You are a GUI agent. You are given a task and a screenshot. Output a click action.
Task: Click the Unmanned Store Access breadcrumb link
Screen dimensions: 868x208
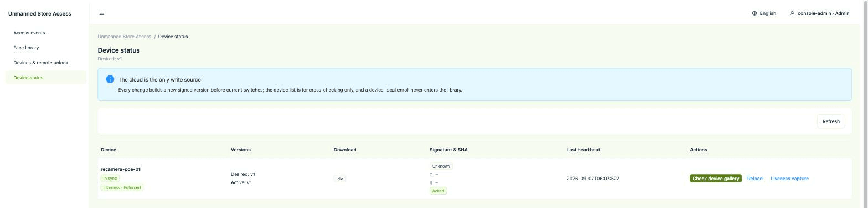(125, 37)
